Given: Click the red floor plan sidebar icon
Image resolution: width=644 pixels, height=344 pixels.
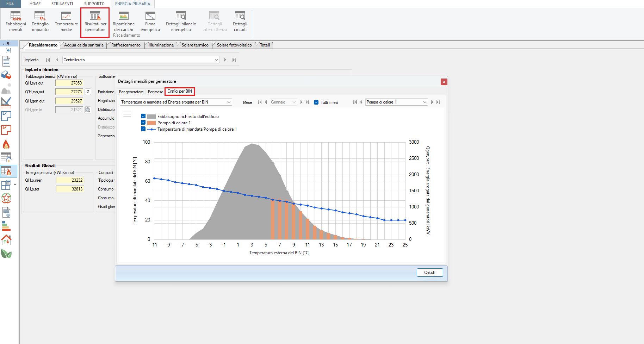Looking at the screenshot, I should (6, 130).
